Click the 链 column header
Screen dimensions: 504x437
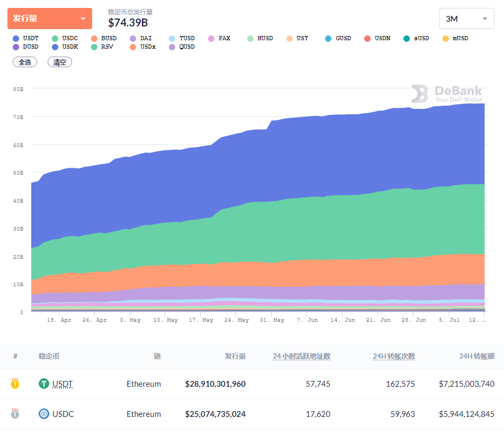click(157, 356)
